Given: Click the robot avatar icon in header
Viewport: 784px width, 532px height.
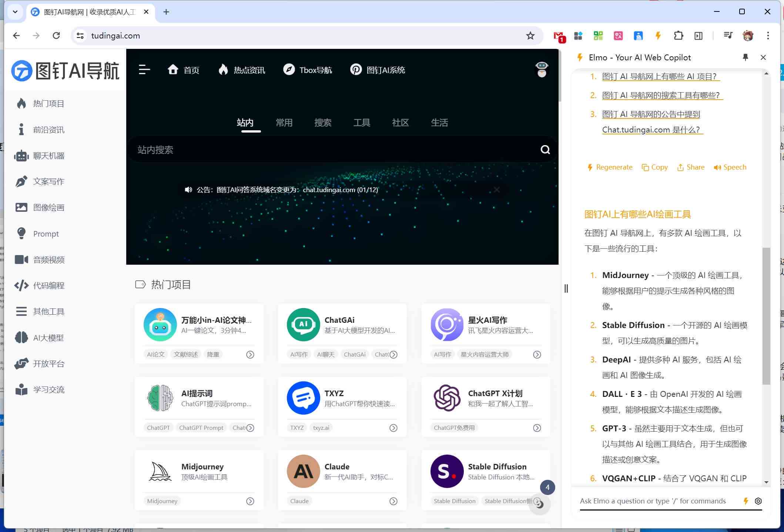Looking at the screenshot, I should pos(542,69).
